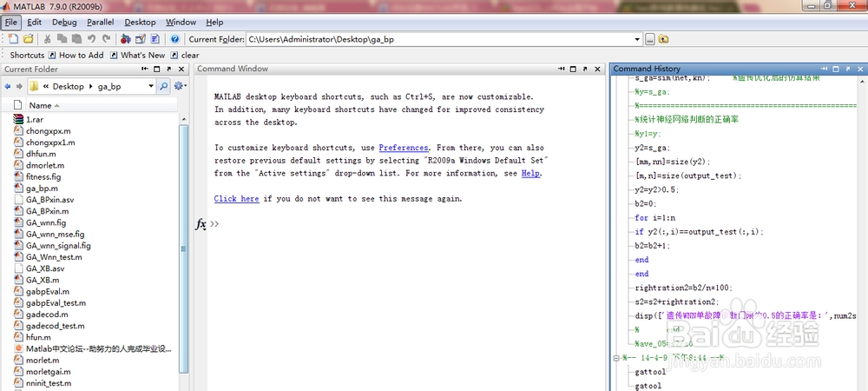Minimize the Current Folder panel
868x391 pixels.
(145, 70)
